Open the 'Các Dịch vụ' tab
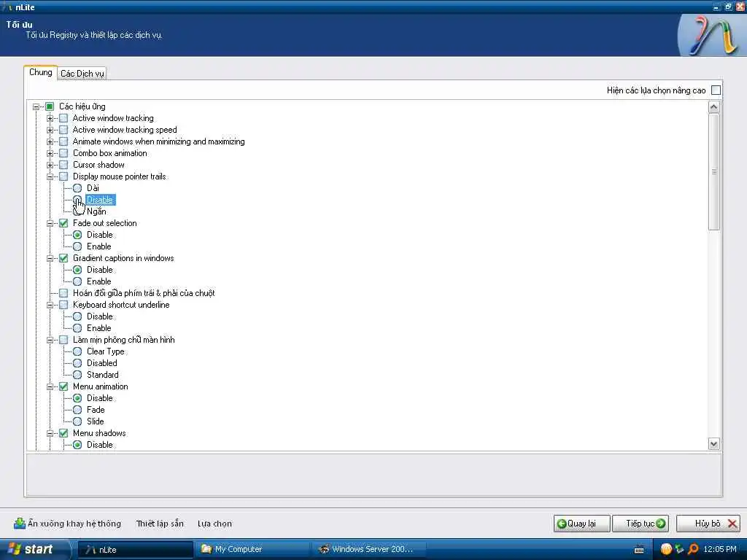747x560 pixels. [82, 74]
